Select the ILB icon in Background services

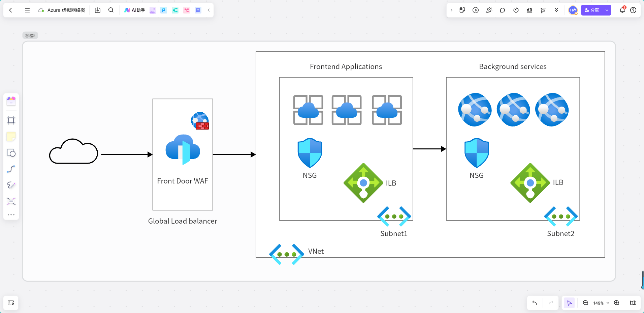tap(530, 183)
